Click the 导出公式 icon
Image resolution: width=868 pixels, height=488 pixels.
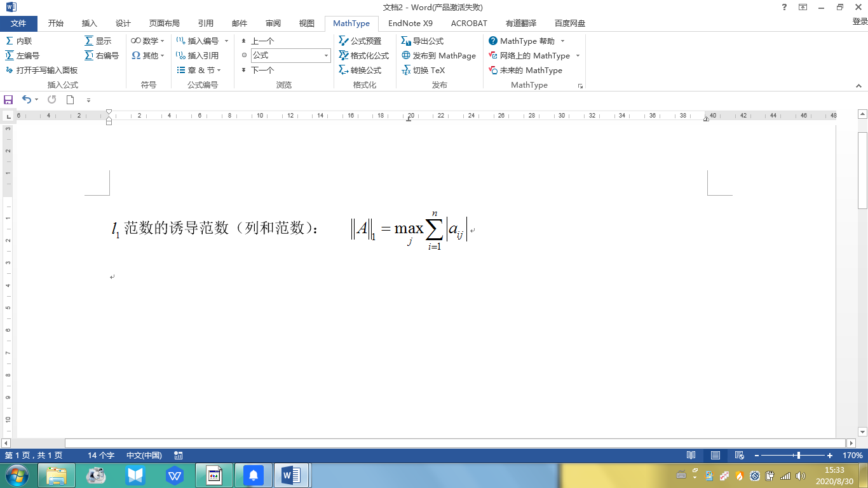(x=406, y=41)
